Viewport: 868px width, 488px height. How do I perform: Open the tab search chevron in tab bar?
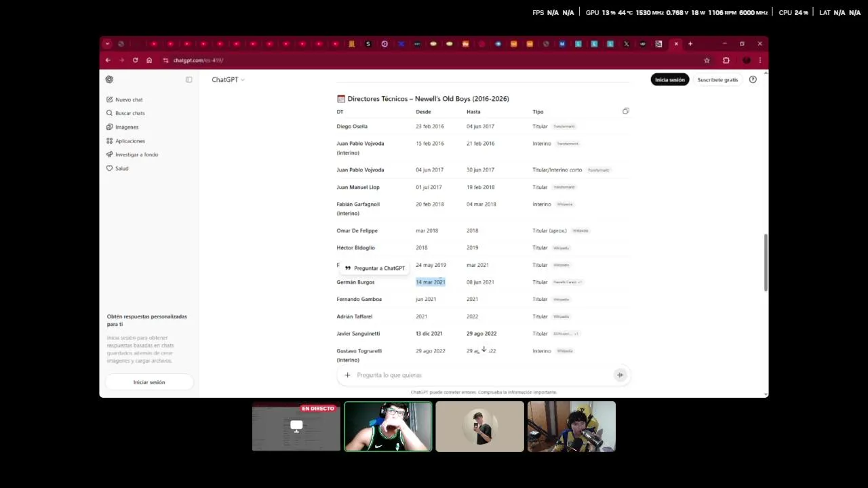pos(107,44)
